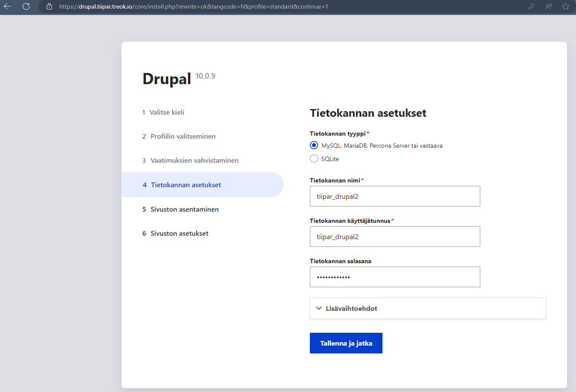Select step 3 Vaatimuksien vahvistaminen
This screenshot has height=392, width=576.
point(191,160)
